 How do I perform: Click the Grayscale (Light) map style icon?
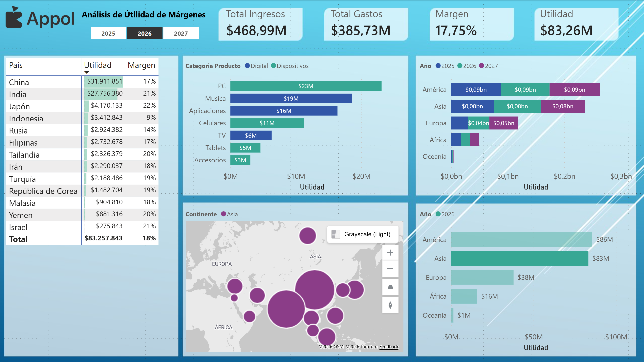point(335,234)
